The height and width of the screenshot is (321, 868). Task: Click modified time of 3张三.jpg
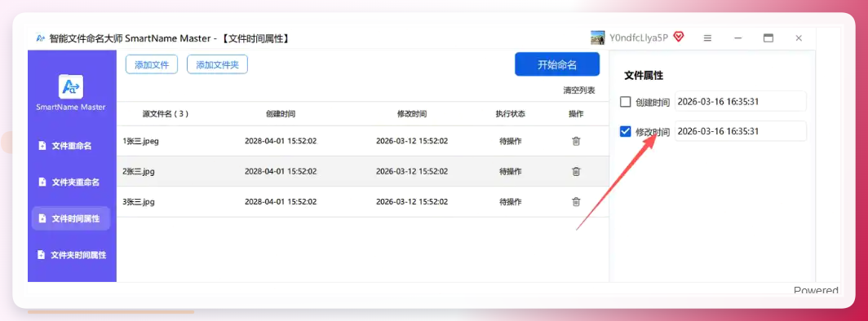412,202
